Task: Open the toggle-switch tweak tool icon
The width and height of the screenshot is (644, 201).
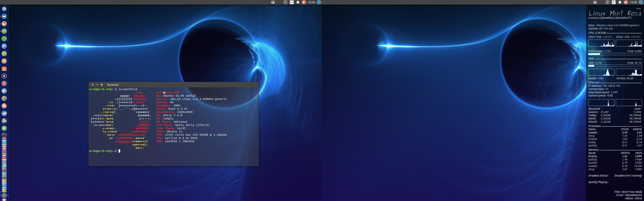Action: [4, 91]
